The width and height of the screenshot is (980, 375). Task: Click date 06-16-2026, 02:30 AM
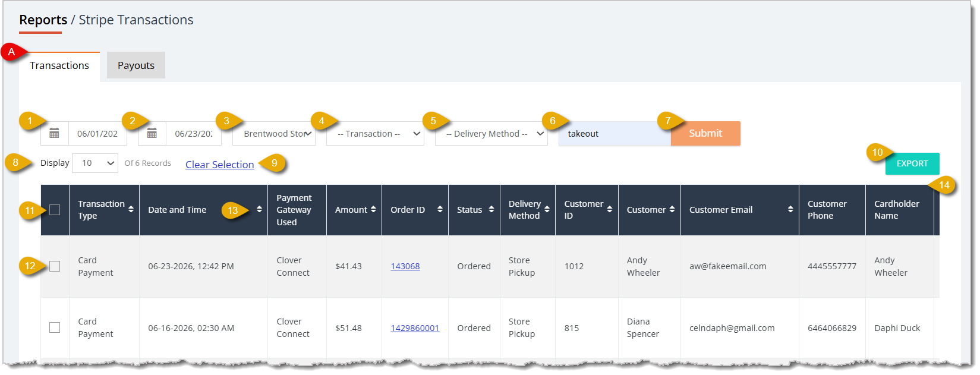click(191, 328)
